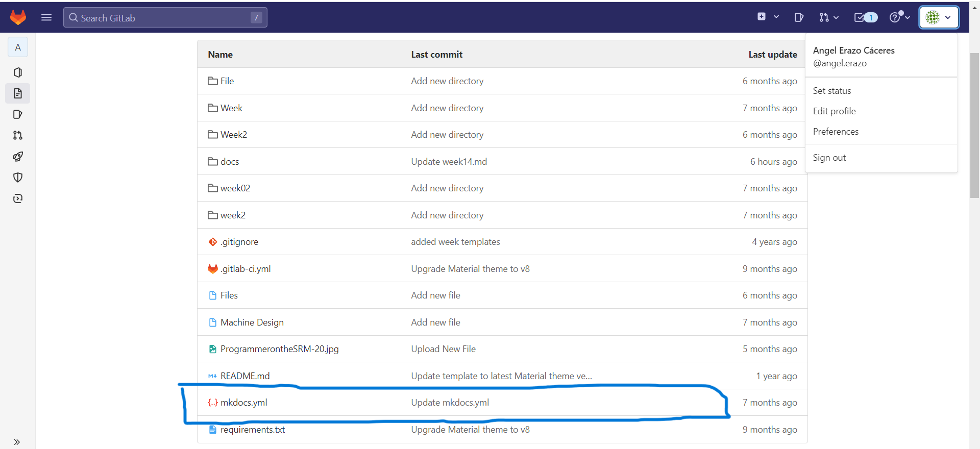Open the to-do list icon
Viewport: 980px width, 449px height.
click(x=866, y=17)
